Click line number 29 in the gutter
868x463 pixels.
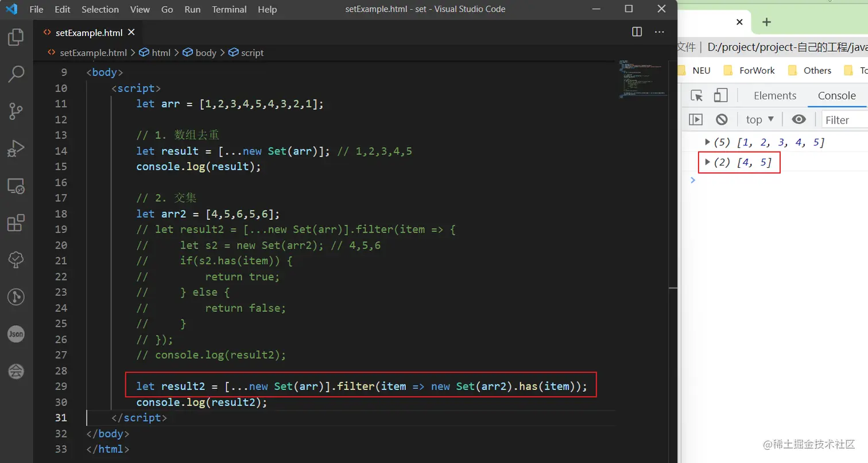pyautogui.click(x=61, y=386)
